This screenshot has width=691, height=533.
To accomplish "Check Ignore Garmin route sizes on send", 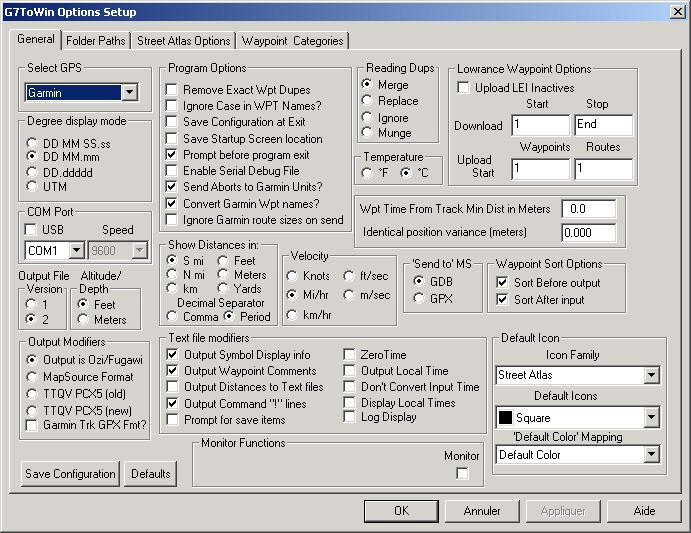I will coord(171,220).
